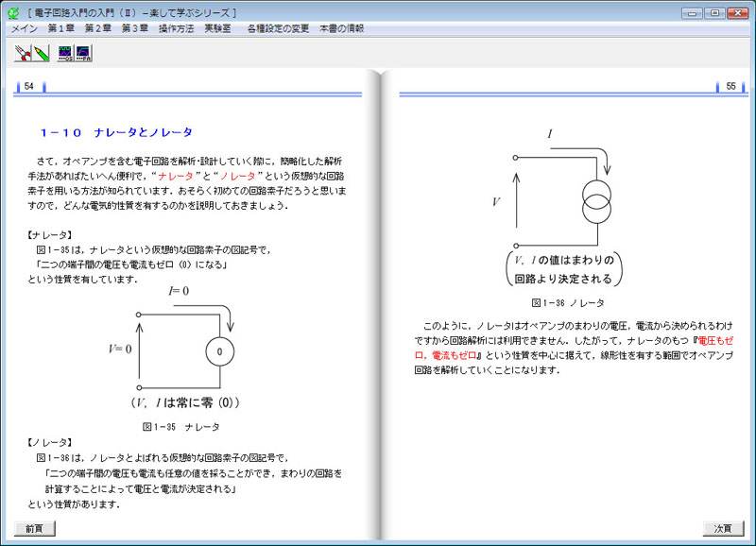The image size is (756, 546).
Task: Open the 実験室 menu
Action: pos(217,28)
